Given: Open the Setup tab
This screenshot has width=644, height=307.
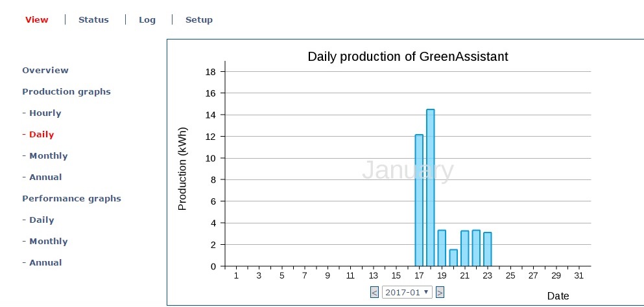Looking at the screenshot, I should pos(199,19).
